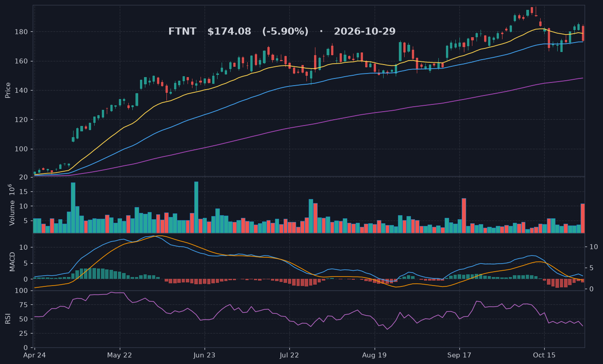Click the Volume axis label

12,205
